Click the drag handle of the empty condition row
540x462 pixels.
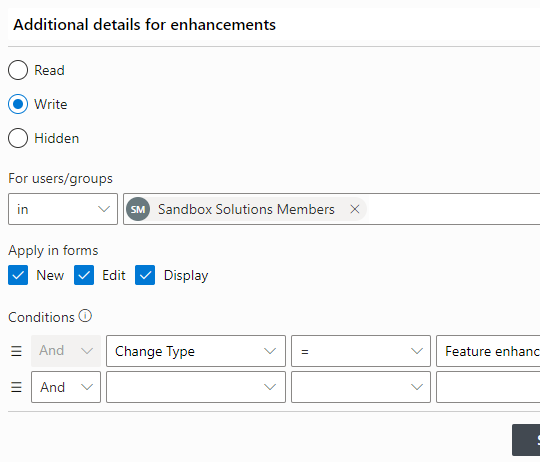(x=16, y=387)
